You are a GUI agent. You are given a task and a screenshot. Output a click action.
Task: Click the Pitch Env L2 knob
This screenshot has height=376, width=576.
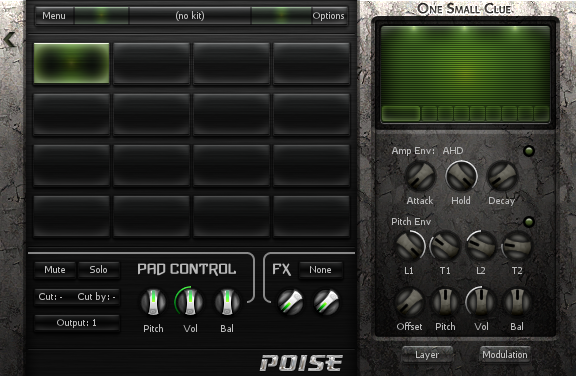tap(481, 246)
